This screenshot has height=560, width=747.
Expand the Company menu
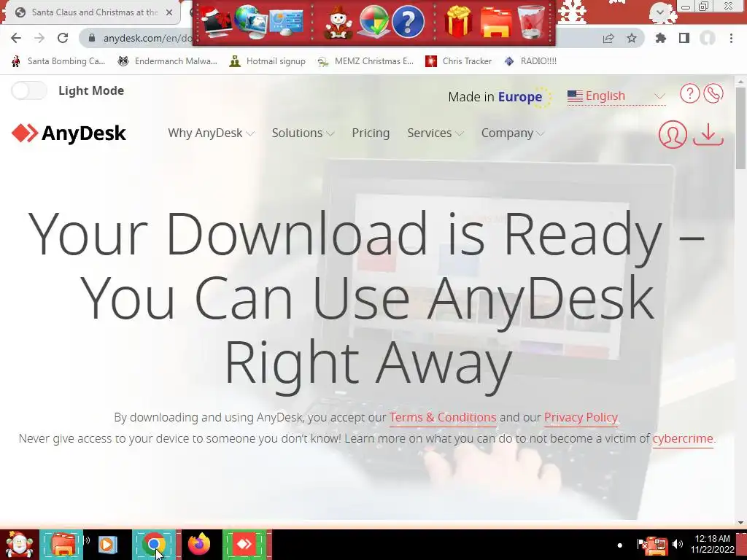[513, 133]
